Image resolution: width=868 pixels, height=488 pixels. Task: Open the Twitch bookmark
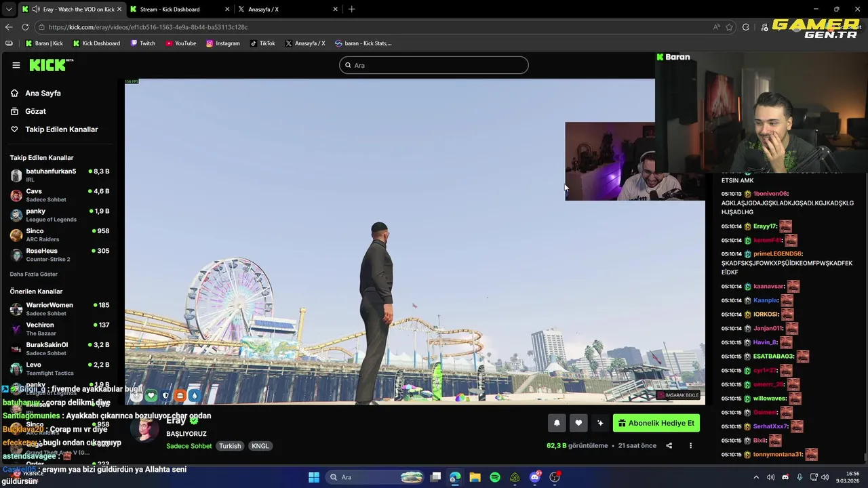click(x=142, y=43)
